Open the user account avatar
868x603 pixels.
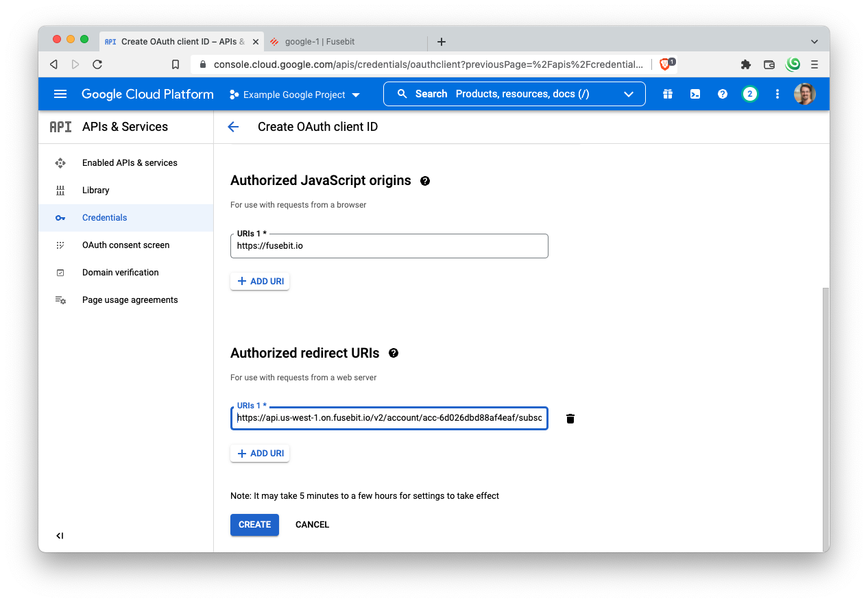pos(805,94)
